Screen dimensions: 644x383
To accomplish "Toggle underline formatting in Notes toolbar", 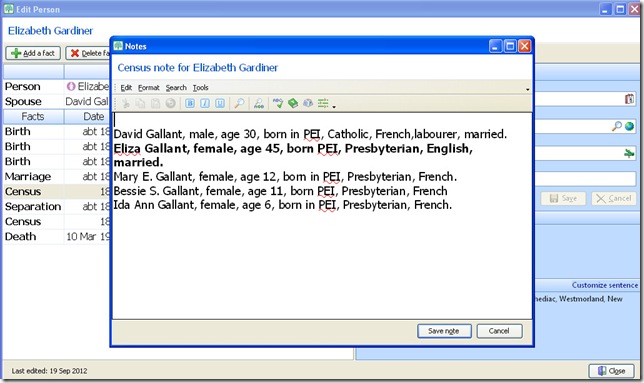I will click(x=220, y=103).
